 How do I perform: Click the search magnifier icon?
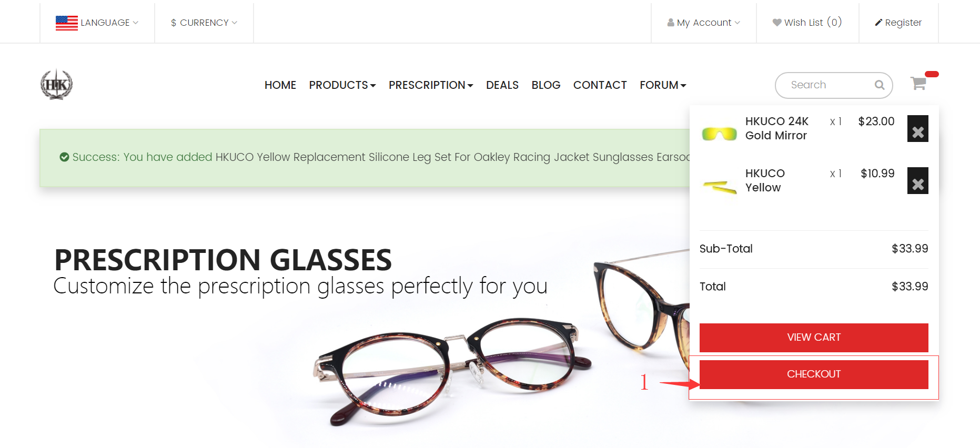[880, 85]
